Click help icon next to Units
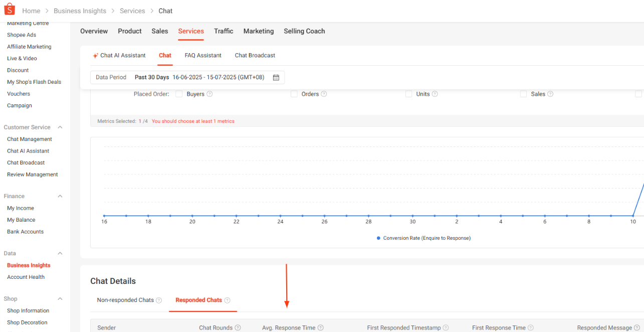 [x=435, y=94]
